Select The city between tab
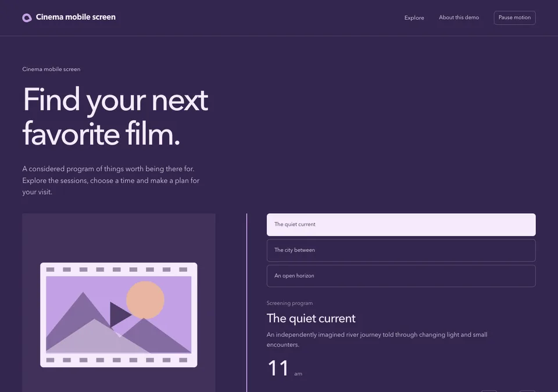 click(x=401, y=250)
